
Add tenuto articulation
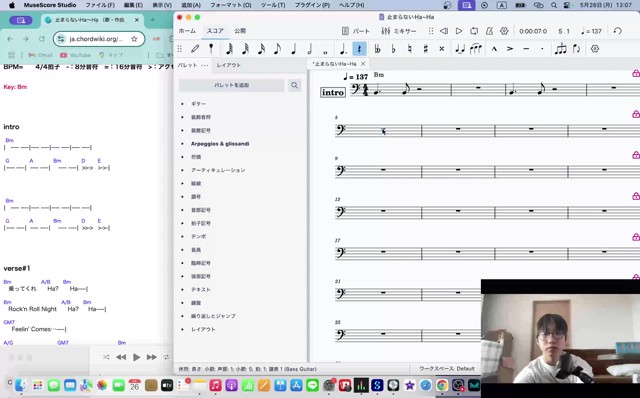pos(526,49)
